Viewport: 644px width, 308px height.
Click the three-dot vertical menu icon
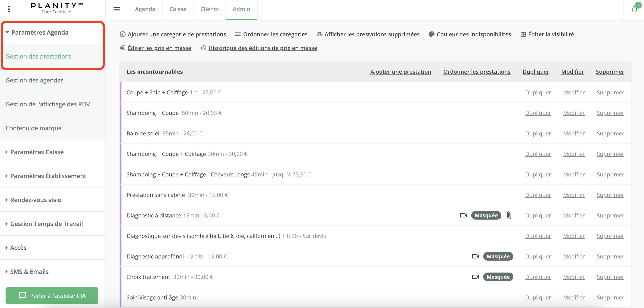pyautogui.click(x=9, y=9)
